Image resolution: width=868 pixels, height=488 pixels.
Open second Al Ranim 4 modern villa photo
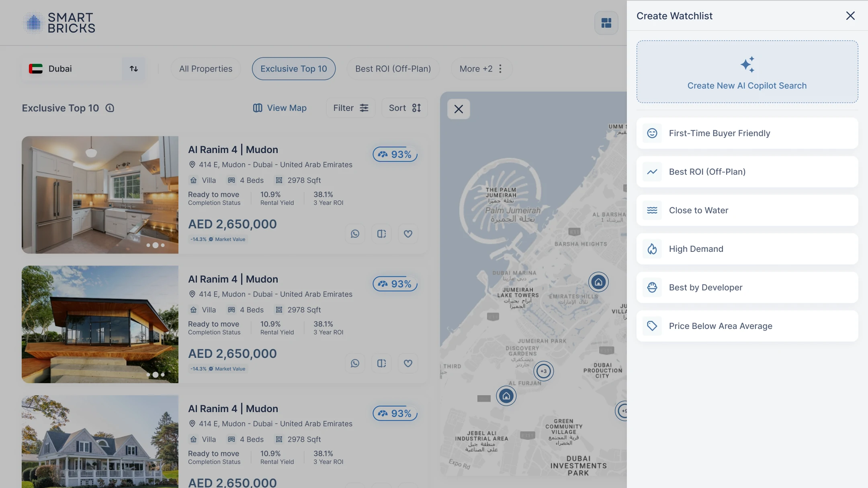[x=100, y=324]
